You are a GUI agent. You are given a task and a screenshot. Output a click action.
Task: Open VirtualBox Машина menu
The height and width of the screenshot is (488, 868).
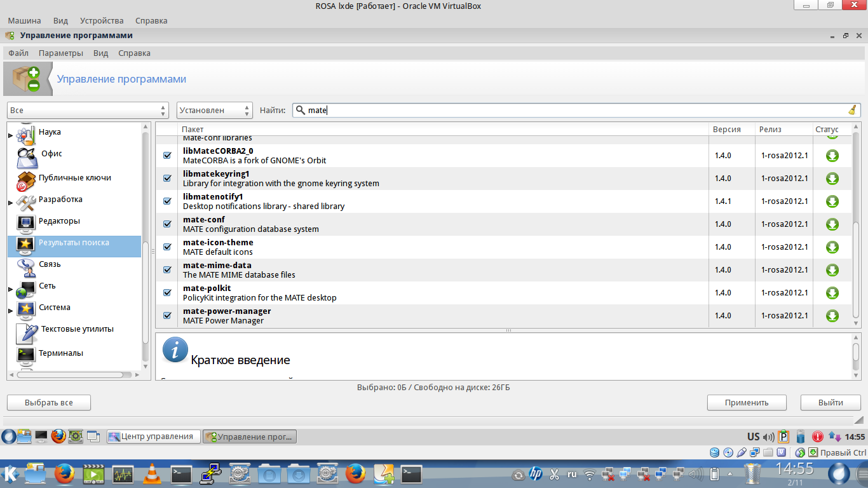24,20
